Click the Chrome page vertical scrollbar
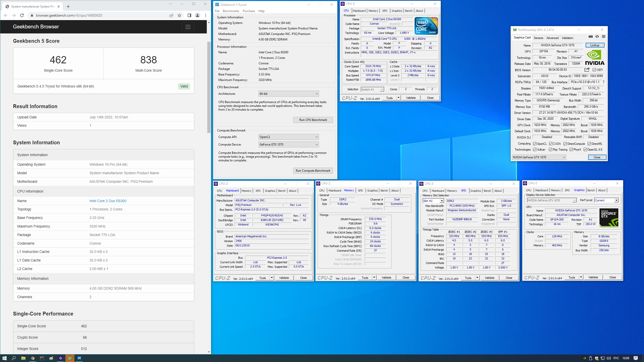The height and width of the screenshot is (362, 644). [x=209, y=87]
